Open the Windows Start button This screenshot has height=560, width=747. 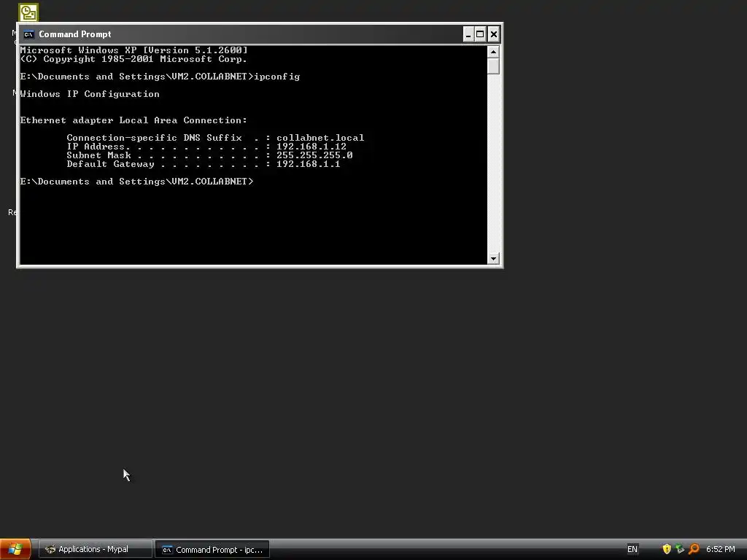[15, 549]
